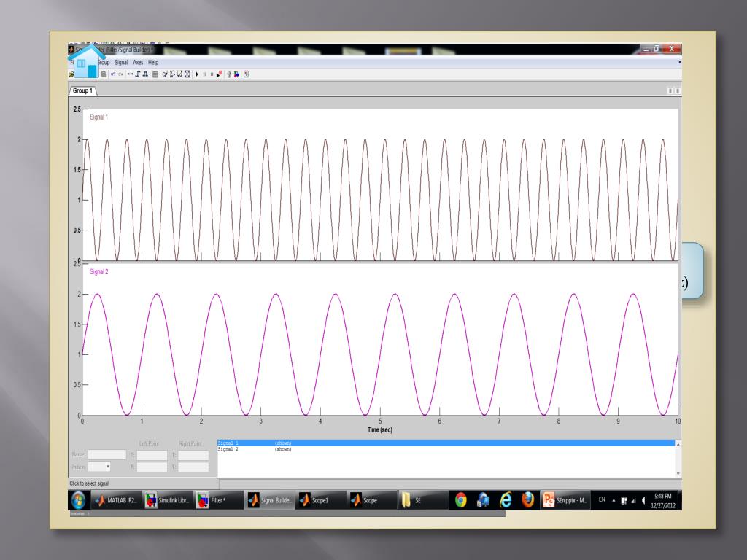Click the Left Point Y field
Screen dimensions: 747x560
pyautogui.click(x=152, y=467)
